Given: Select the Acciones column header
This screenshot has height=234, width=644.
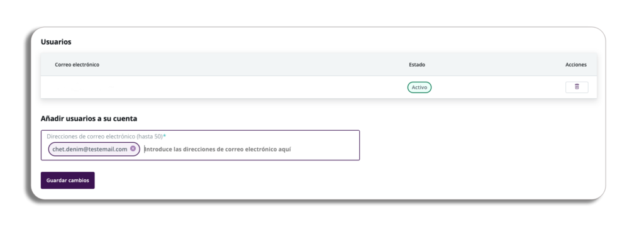Looking at the screenshot, I should coord(576,64).
